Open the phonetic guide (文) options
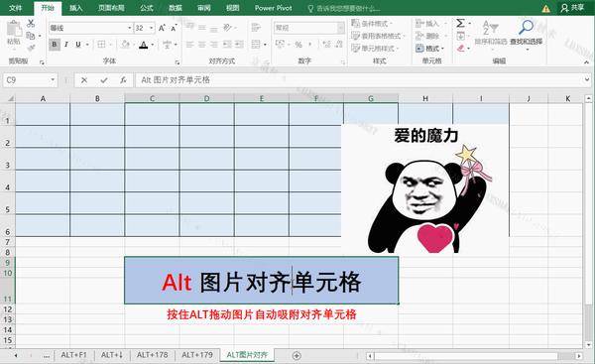 click(167, 45)
